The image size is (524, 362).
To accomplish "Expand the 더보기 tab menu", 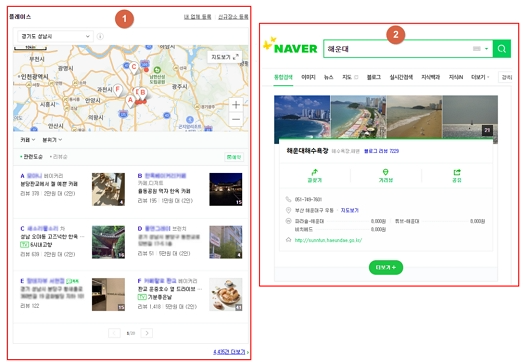I will pyautogui.click(x=480, y=77).
